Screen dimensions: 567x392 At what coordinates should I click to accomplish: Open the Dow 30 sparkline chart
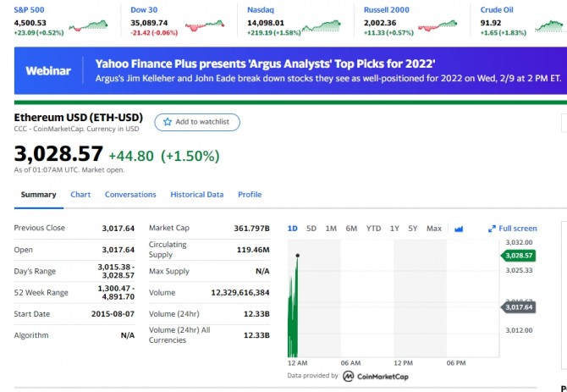pyautogui.click(x=205, y=25)
